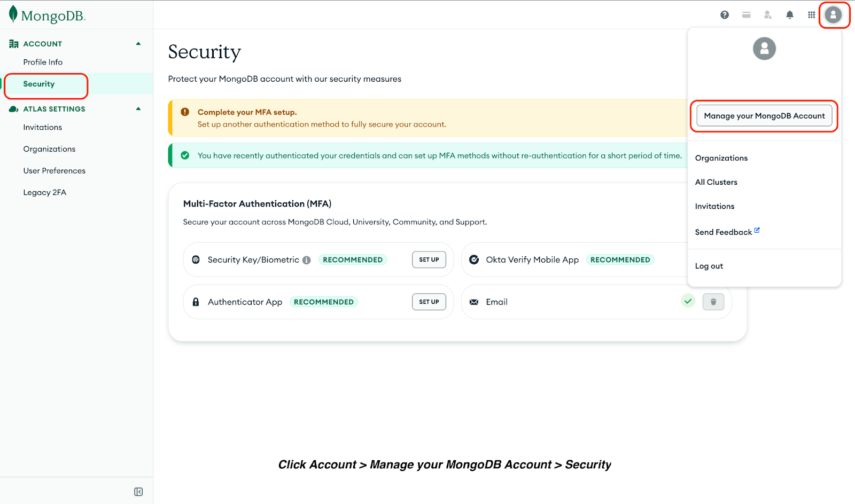Open the Send Feedback link

[x=724, y=232]
